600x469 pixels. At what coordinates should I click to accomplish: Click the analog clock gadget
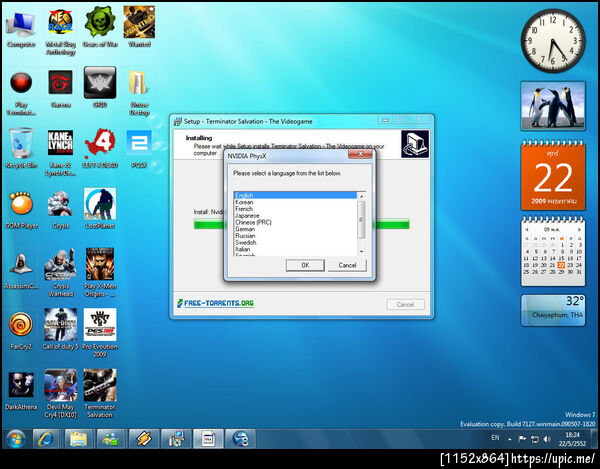(553, 40)
